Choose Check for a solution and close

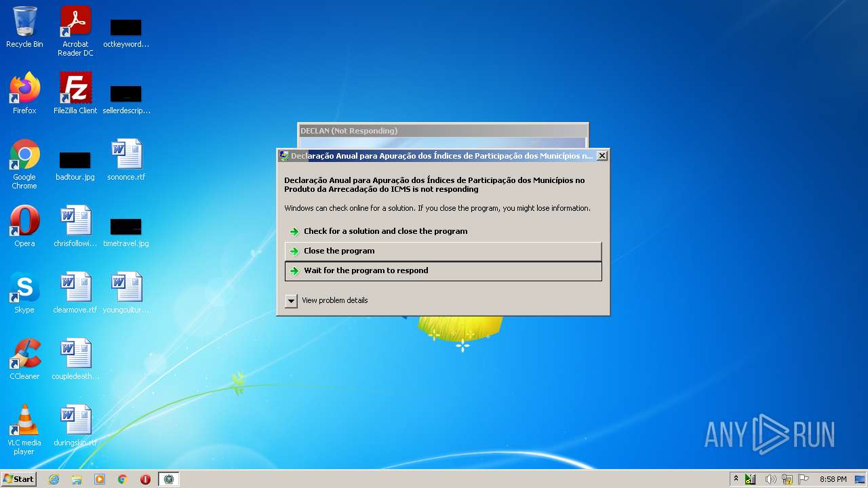tap(443, 231)
